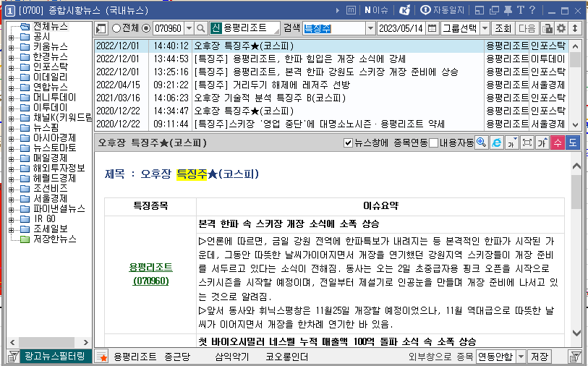
Task: Toggle the left panel layout icon
Action: (x=101, y=28)
